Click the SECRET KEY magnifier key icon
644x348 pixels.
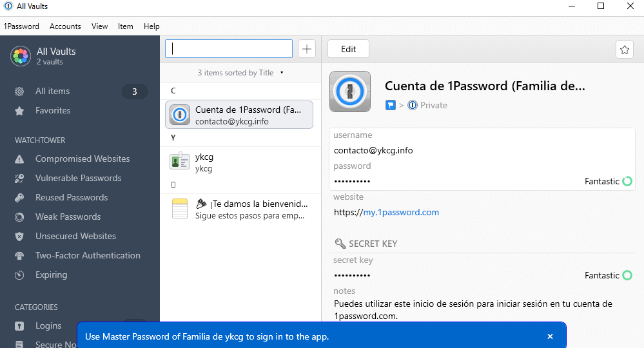click(x=340, y=244)
